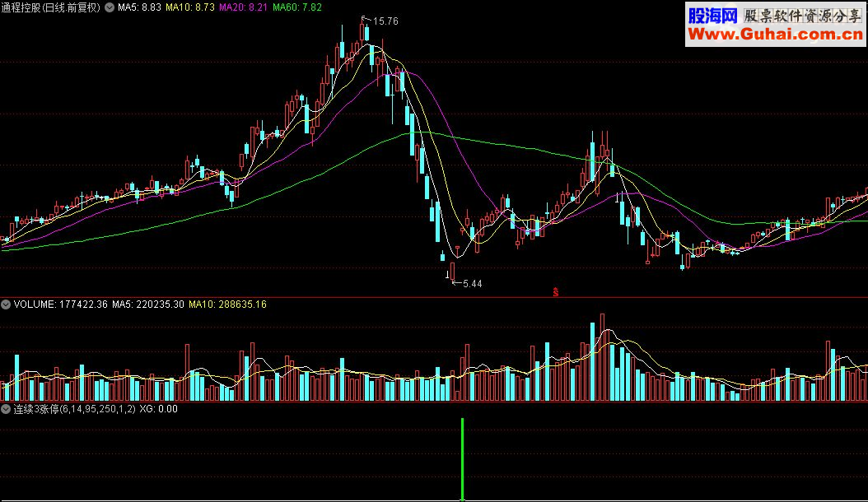Click the XG: 0.00 value
The height and width of the screenshot is (502, 868).
[158, 409]
